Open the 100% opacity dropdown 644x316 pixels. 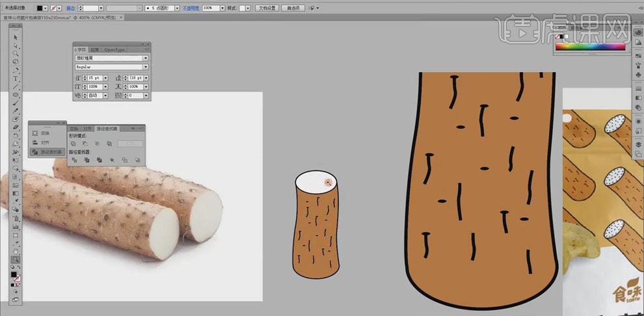pyautogui.click(x=221, y=8)
